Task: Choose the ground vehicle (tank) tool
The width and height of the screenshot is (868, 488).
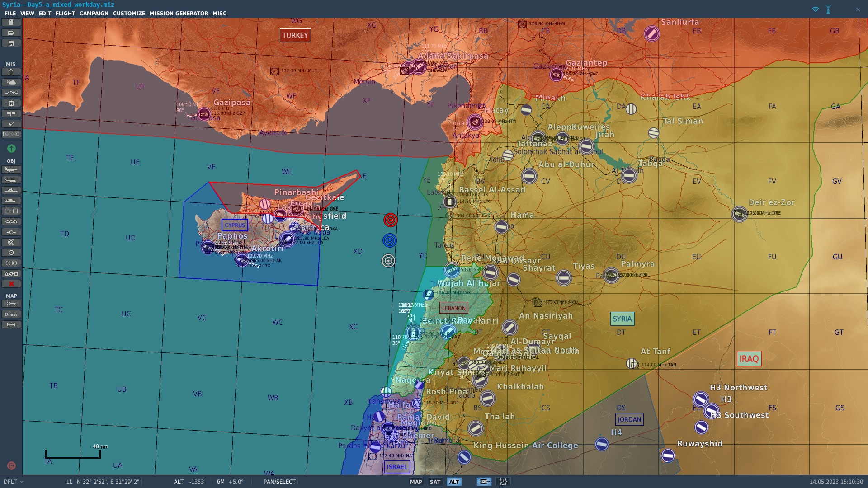Action: click(x=11, y=201)
